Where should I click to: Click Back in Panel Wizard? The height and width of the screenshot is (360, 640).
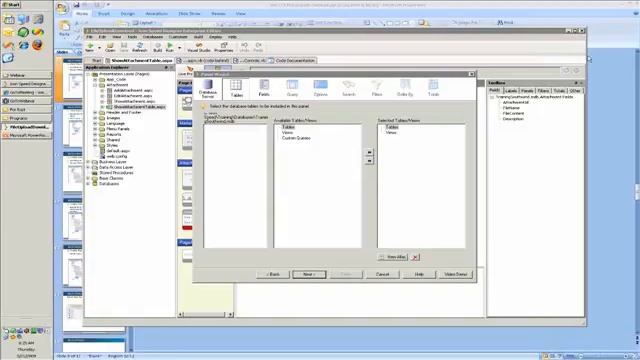[273, 274]
